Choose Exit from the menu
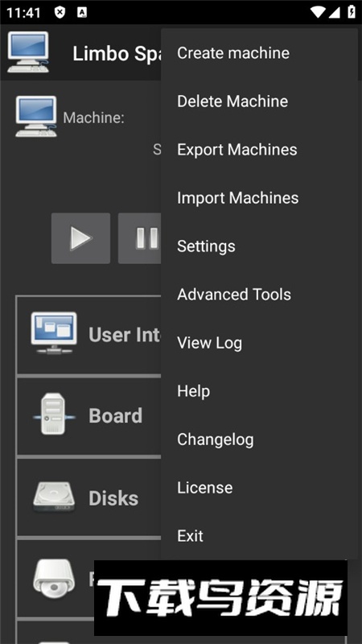Viewport: 362px width, 644px height. (259, 536)
